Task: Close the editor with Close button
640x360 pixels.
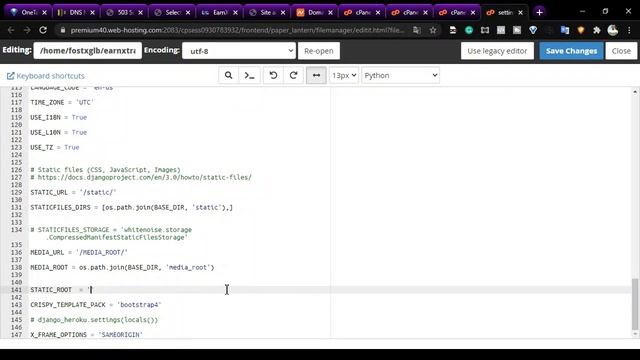Action: (x=621, y=51)
